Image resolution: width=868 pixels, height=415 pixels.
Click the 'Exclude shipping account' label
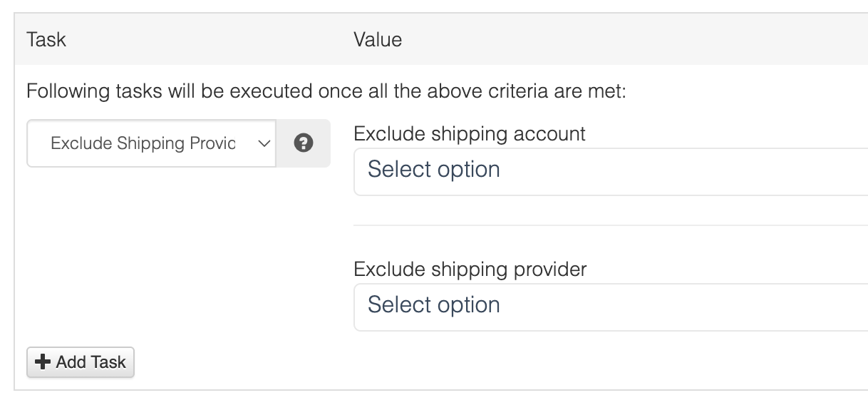click(x=470, y=133)
